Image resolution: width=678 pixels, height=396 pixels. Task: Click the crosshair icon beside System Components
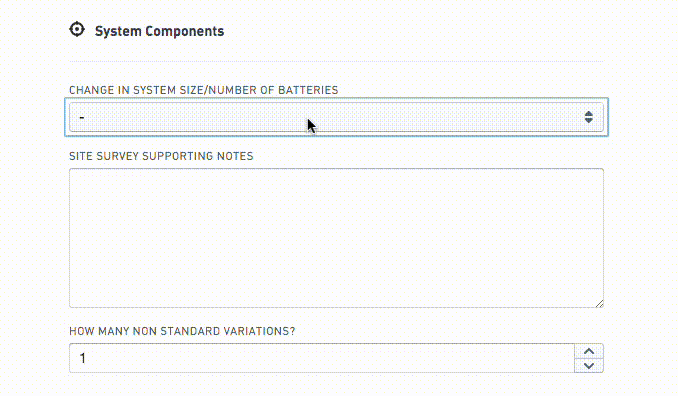click(77, 30)
